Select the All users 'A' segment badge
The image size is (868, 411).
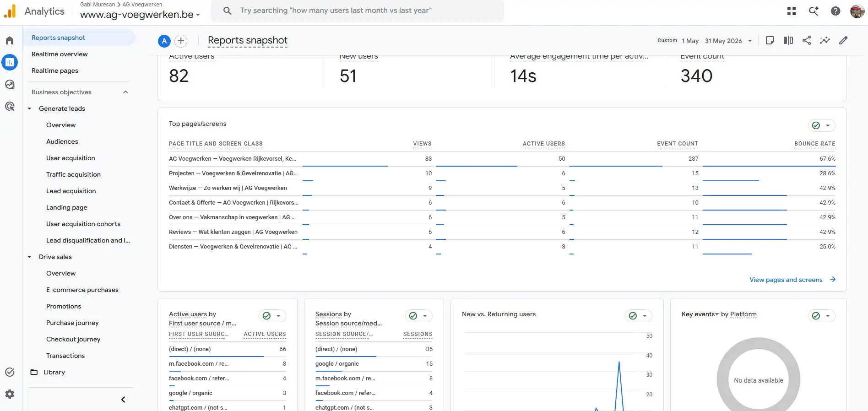tap(164, 41)
